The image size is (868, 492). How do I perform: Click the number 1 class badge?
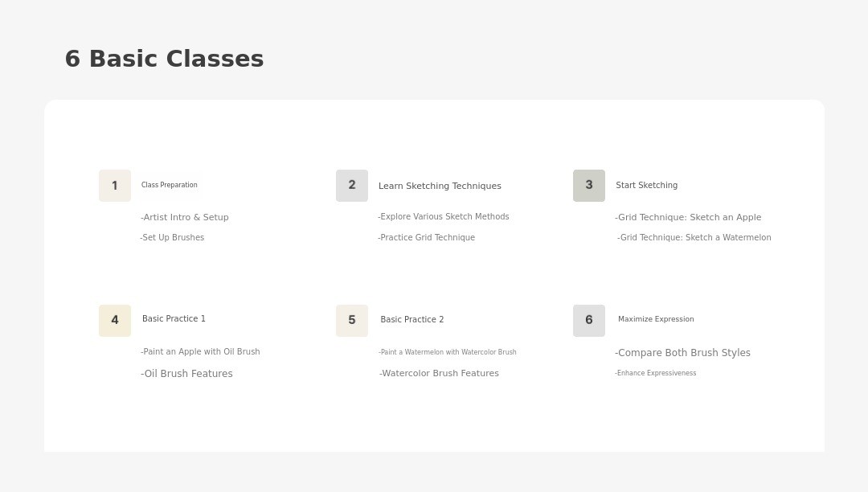115,186
